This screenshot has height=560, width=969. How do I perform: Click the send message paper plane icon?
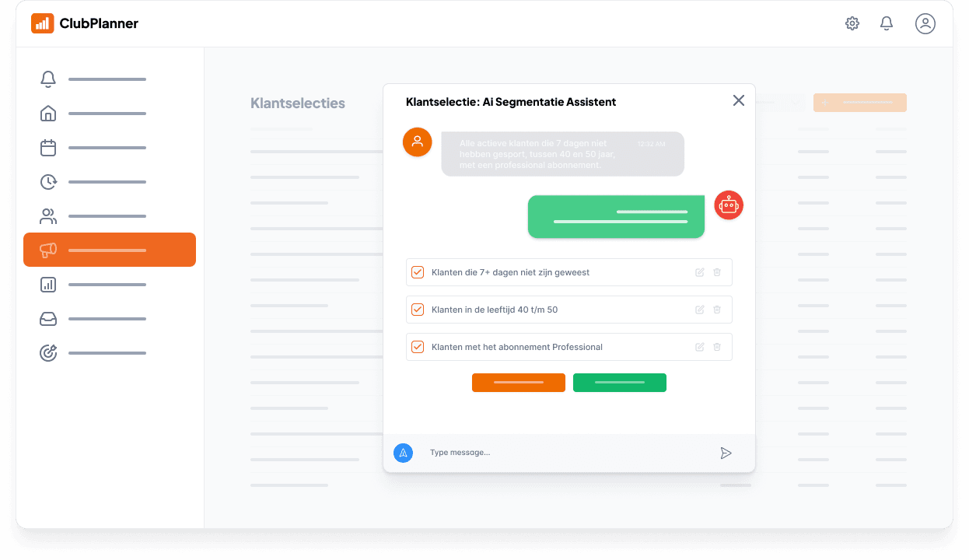coord(726,453)
